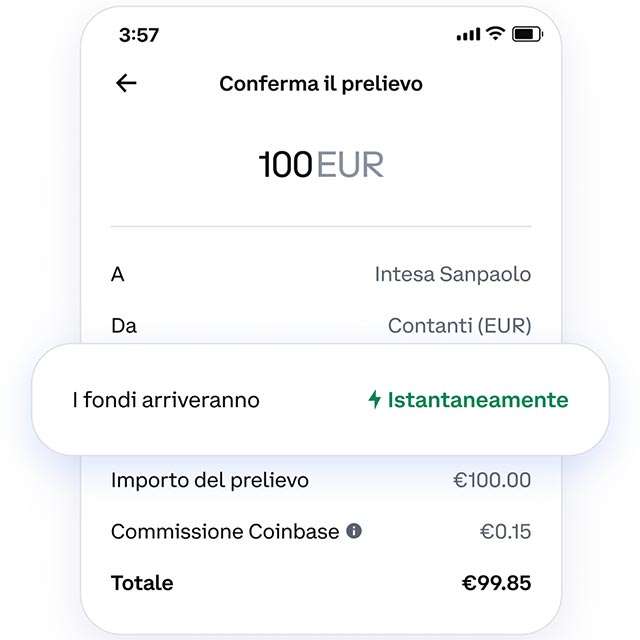Tap the Istantaneamente arrival time label
The height and width of the screenshot is (640, 640).
477,400
